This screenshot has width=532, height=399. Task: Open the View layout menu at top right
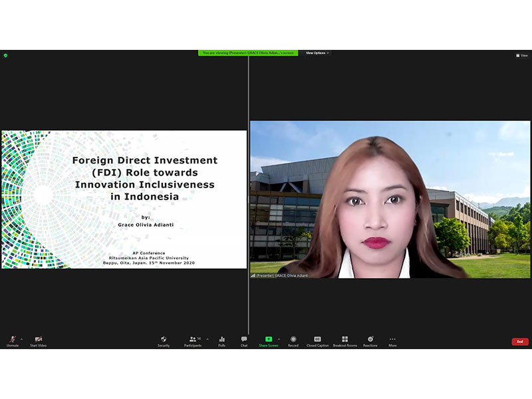tap(522, 55)
